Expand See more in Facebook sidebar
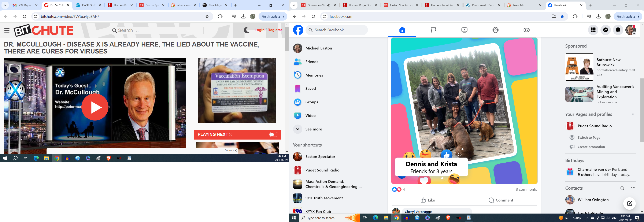The height and width of the screenshot is (222, 644). pos(314,129)
